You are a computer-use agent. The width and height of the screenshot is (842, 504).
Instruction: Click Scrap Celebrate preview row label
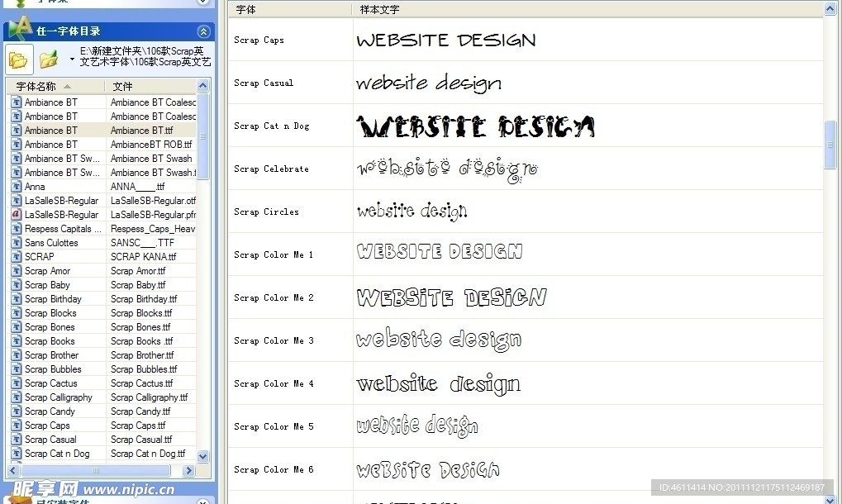pyautogui.click(x=271, y=169)
